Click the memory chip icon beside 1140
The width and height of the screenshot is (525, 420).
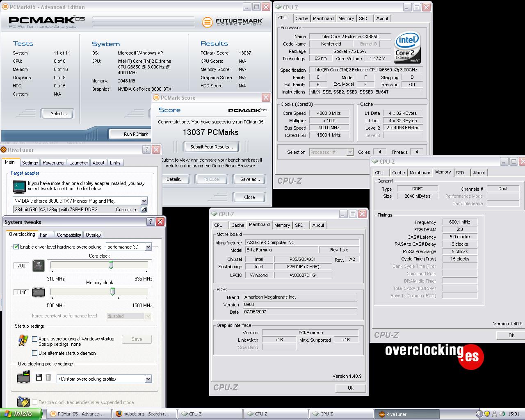point(39,292)
